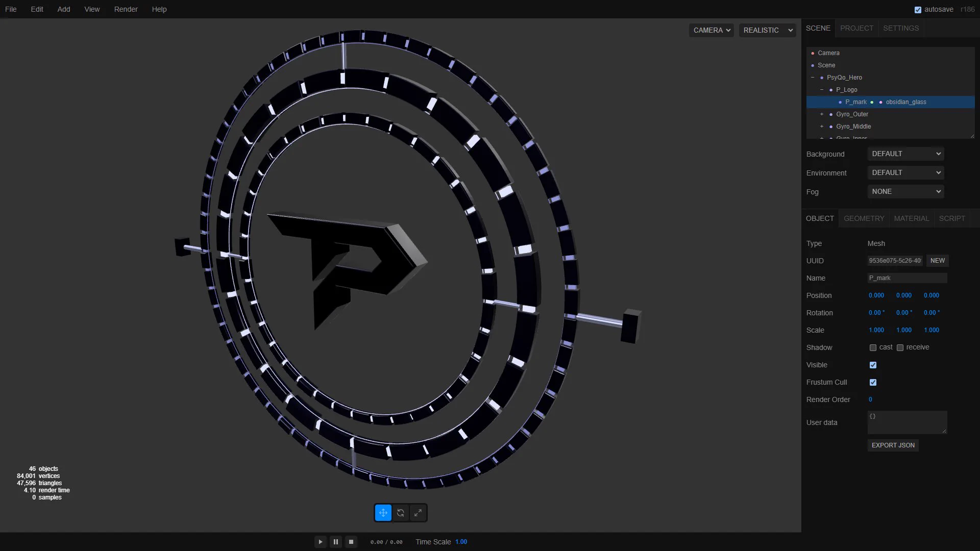Click the Camera object dot icon
This screenshot has width=980, height=551.
pos(813,53)
